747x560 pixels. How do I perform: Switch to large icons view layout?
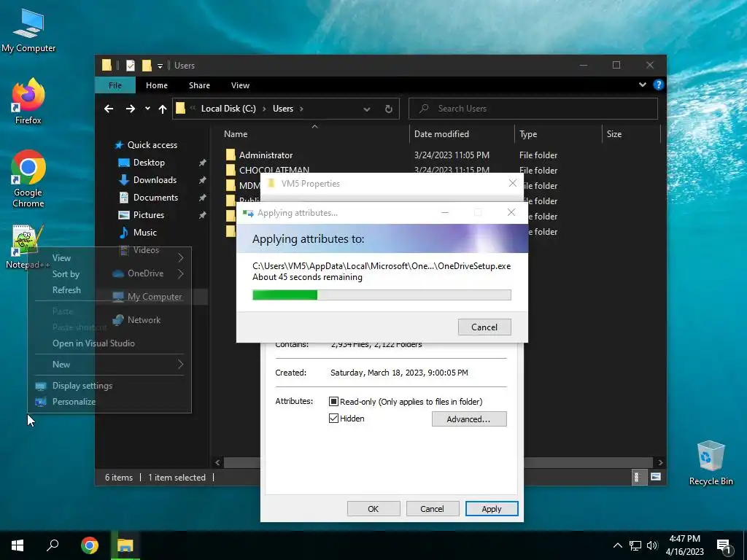click(x=656, y=477)
